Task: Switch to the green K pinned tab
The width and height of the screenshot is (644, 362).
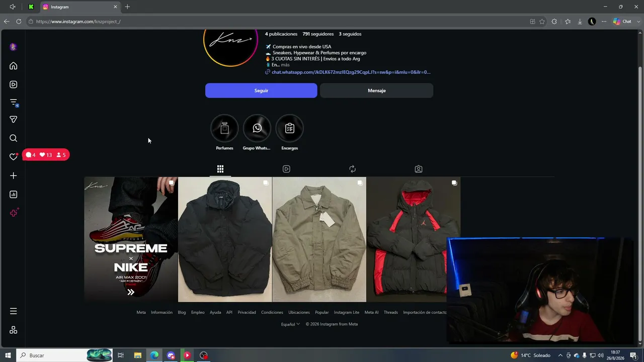Action: (x=31, y=7)
